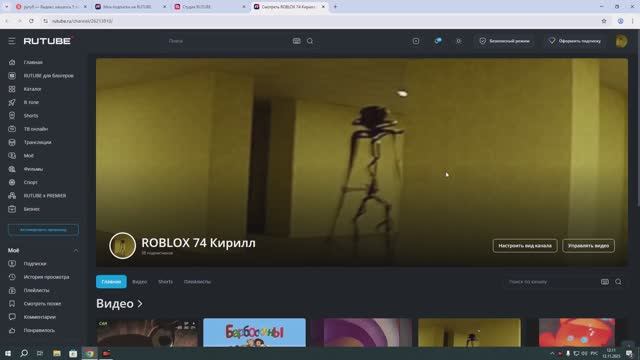Screen dimensions: 640x360
Task: Open История просмотра watch history
Action: point(46,277)
